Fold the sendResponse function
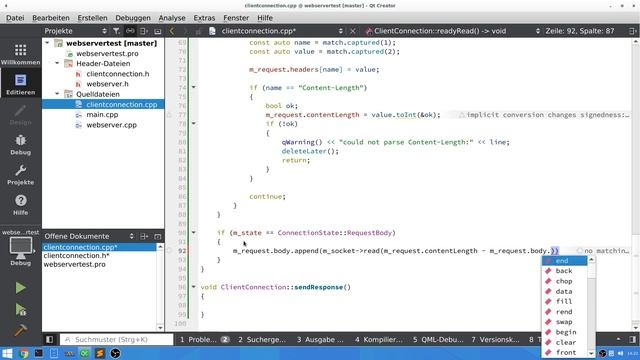This screenshot has width=640, height=360. (x=193, y=287)
